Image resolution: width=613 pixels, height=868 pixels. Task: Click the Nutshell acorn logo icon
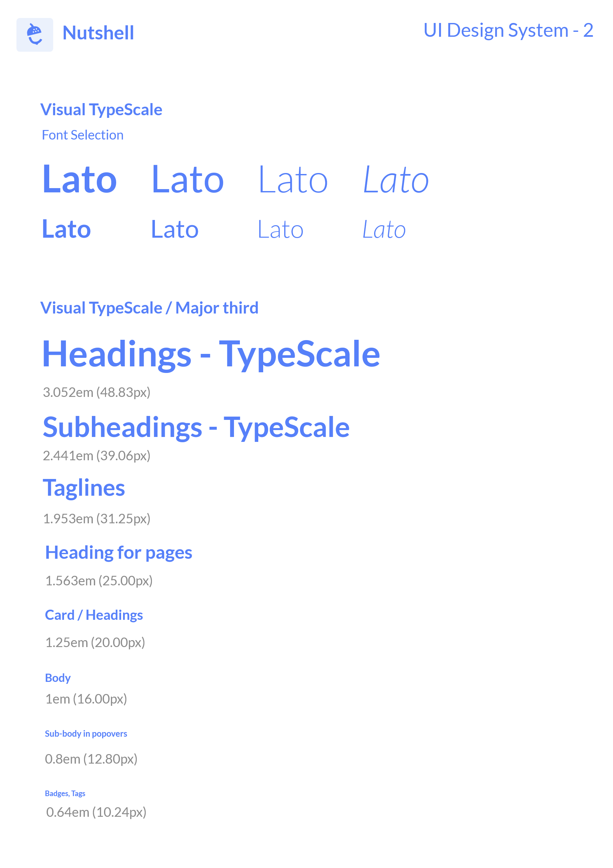click(34, 34)
